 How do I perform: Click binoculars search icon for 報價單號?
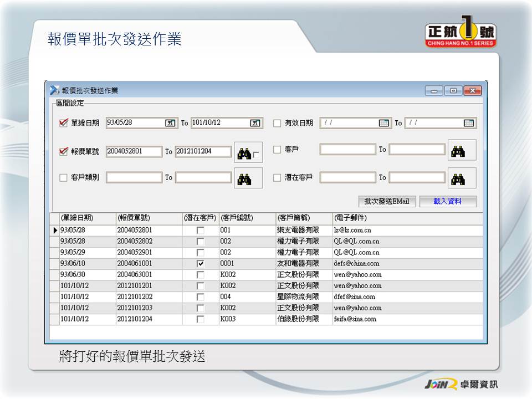coord(244,152)
